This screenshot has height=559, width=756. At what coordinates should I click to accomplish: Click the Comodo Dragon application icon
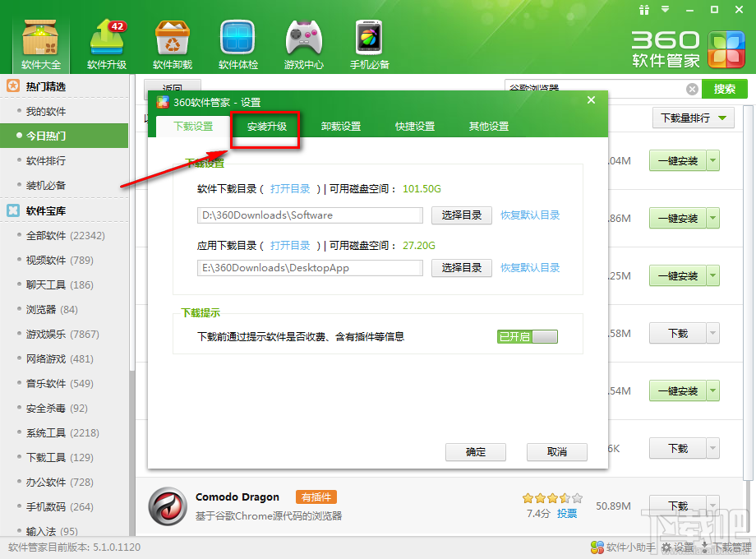[168, 505]
